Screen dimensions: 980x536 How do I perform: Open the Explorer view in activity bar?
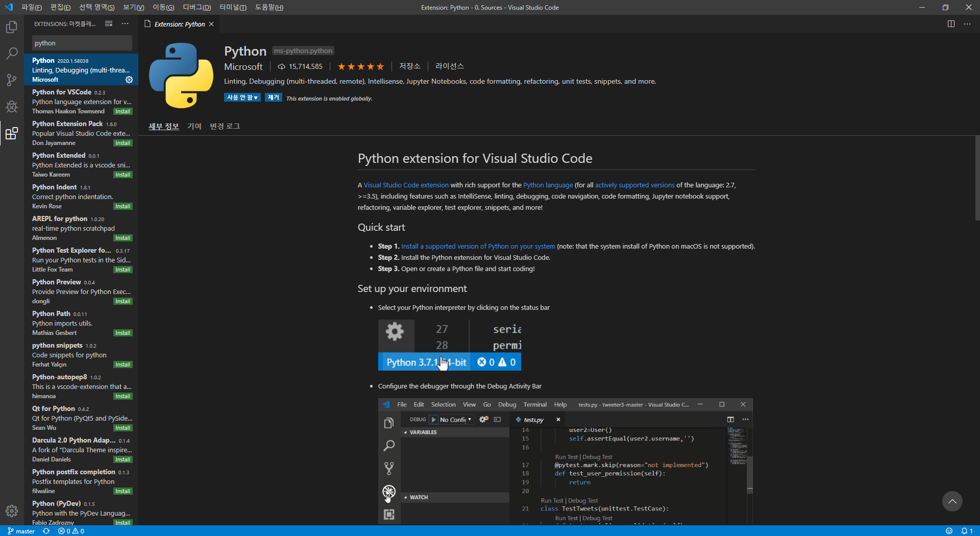12,27
